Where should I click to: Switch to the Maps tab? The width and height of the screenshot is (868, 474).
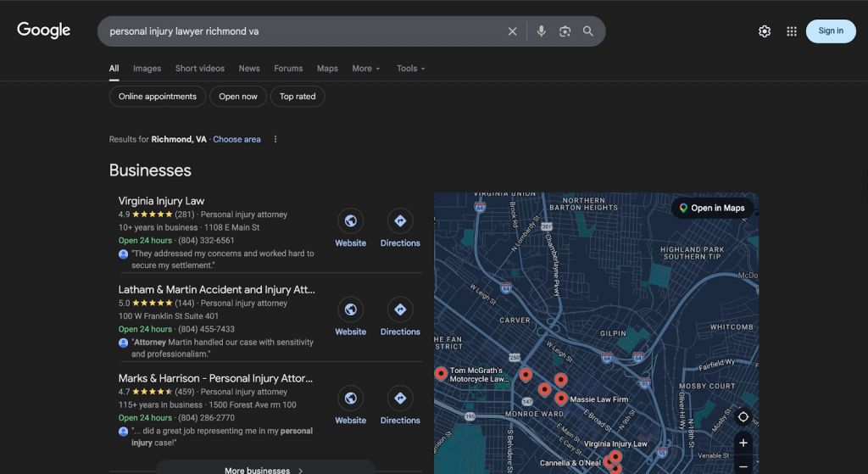327,69
